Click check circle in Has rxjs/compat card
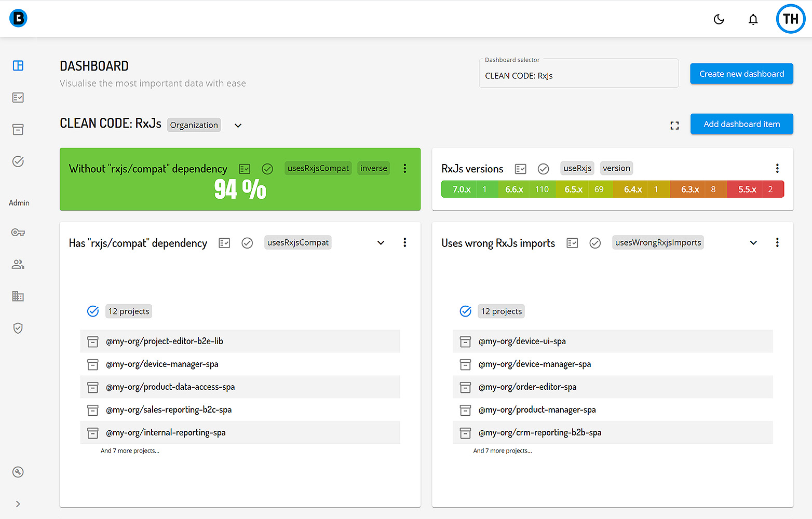 tap(247, 243)
